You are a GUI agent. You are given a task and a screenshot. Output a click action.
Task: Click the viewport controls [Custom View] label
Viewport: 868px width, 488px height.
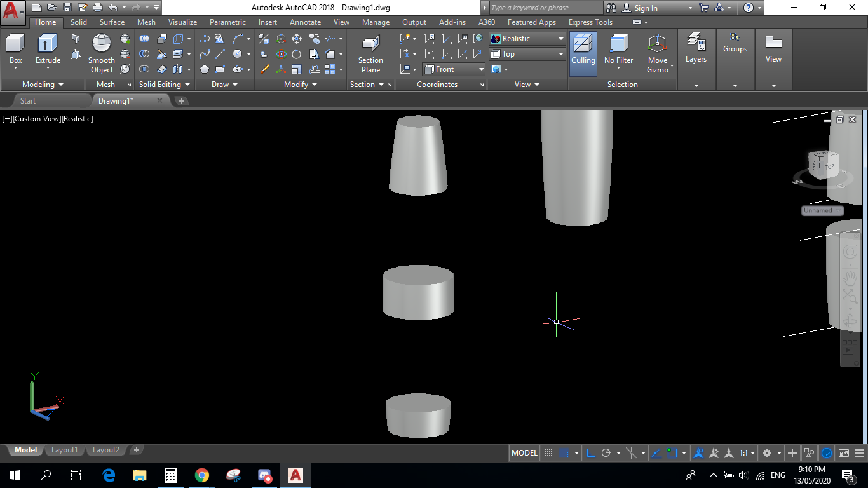coord(37,119)
